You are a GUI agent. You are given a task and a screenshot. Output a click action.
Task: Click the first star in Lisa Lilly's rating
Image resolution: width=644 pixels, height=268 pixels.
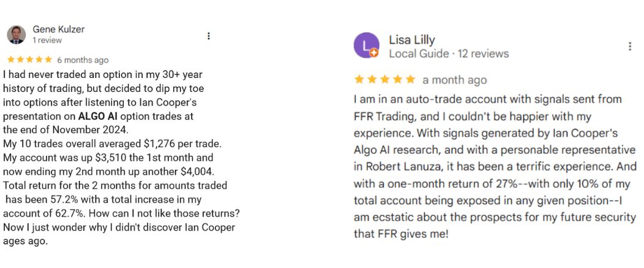pos(359,80)
